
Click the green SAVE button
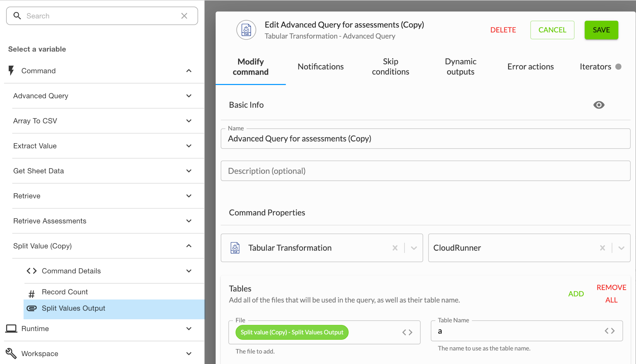click(601, 30)
